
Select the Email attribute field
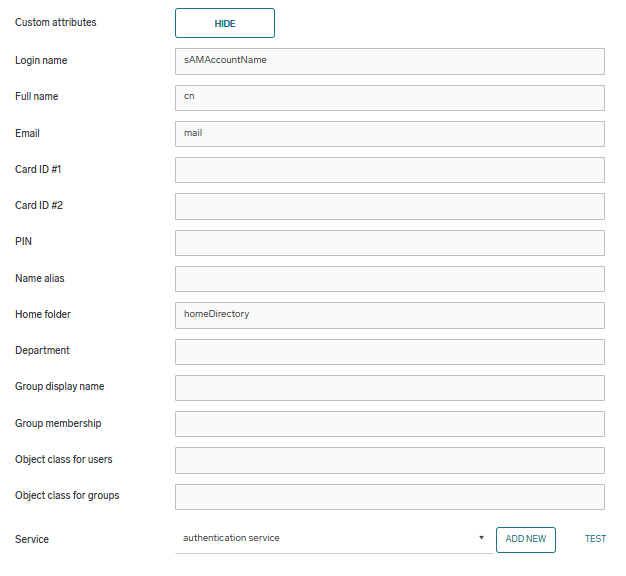(x=389, y=134)
